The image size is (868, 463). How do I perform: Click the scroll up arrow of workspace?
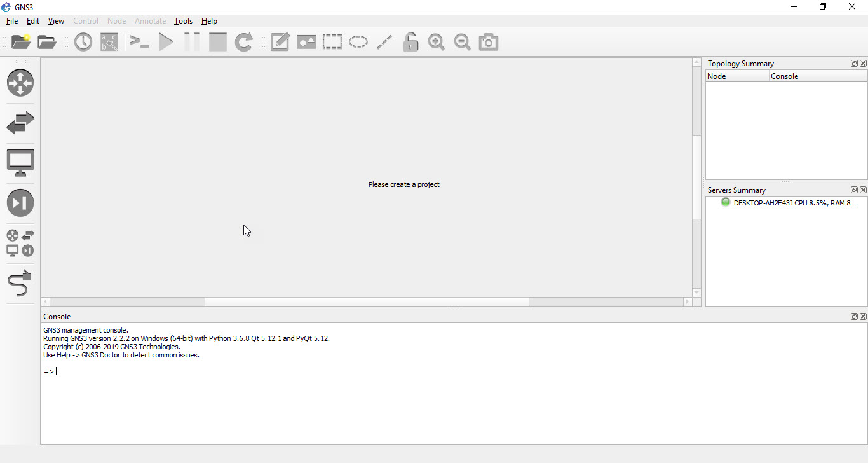coord(696,63)
